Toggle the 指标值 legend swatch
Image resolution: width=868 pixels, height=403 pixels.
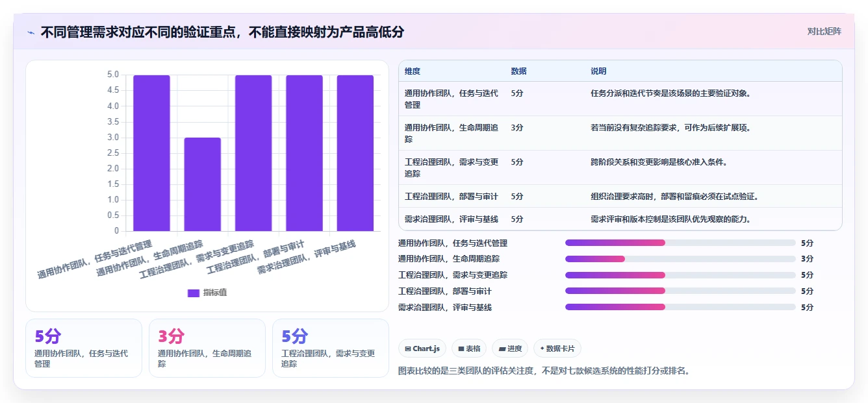coord(194,293)
